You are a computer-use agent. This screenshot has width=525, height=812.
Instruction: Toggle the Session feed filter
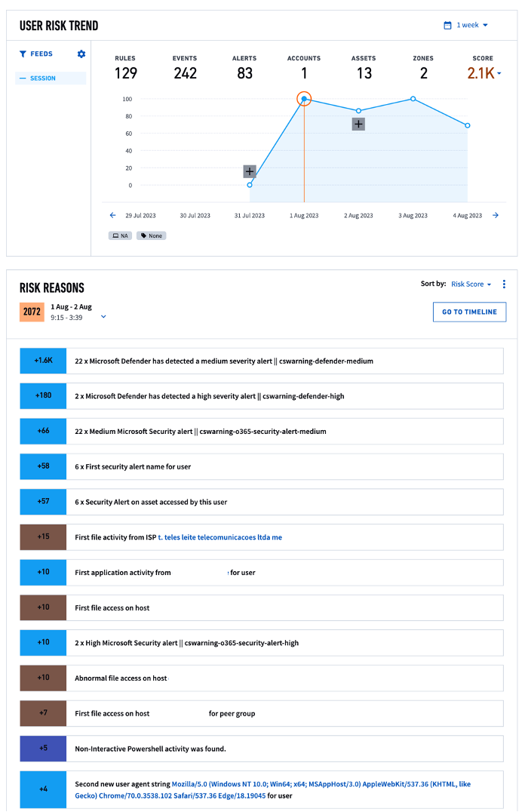tap(51, 78)
